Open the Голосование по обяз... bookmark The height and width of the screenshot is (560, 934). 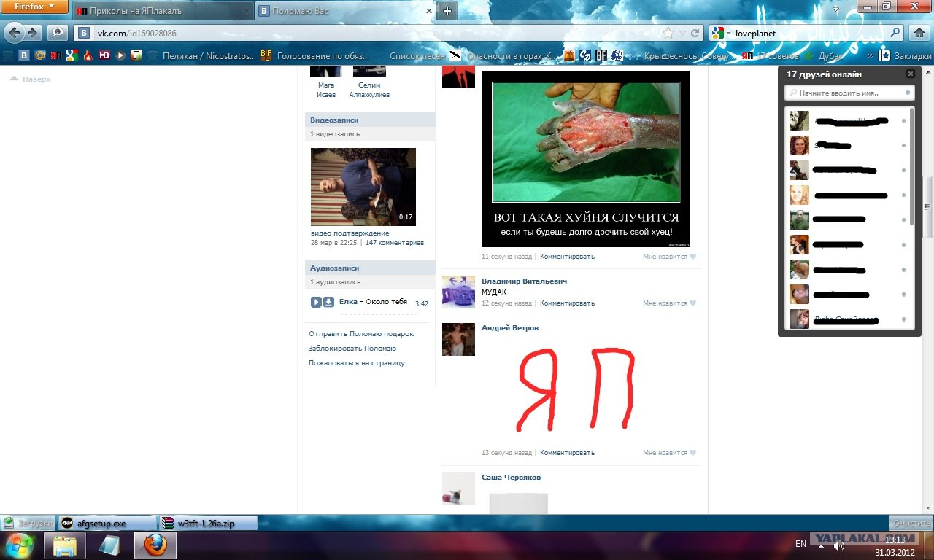click(x=315, y=55)
